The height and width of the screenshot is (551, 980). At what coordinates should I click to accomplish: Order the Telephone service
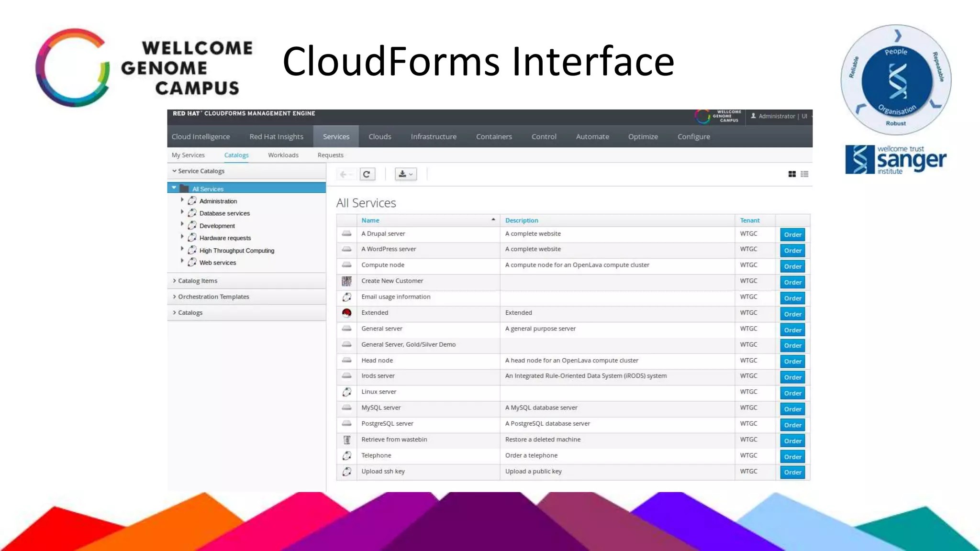792,457
